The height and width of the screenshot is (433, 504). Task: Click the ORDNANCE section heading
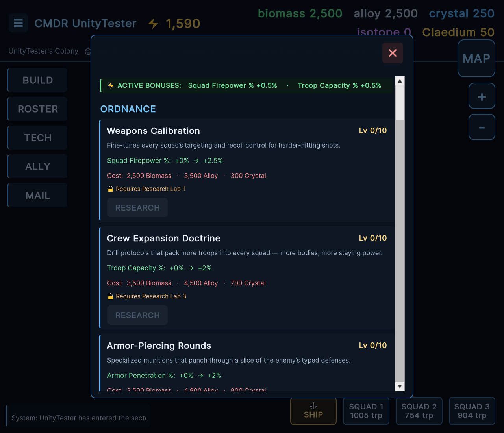[128, 109]
